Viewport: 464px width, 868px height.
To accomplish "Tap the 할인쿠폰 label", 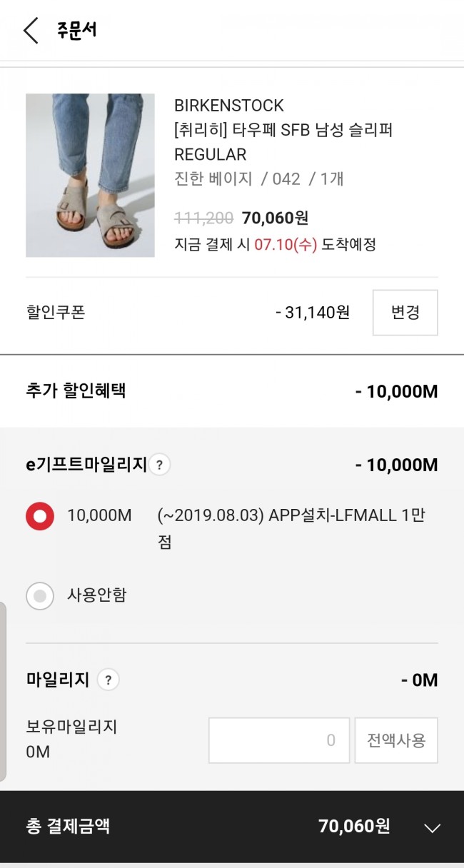I will click(55, 313).
